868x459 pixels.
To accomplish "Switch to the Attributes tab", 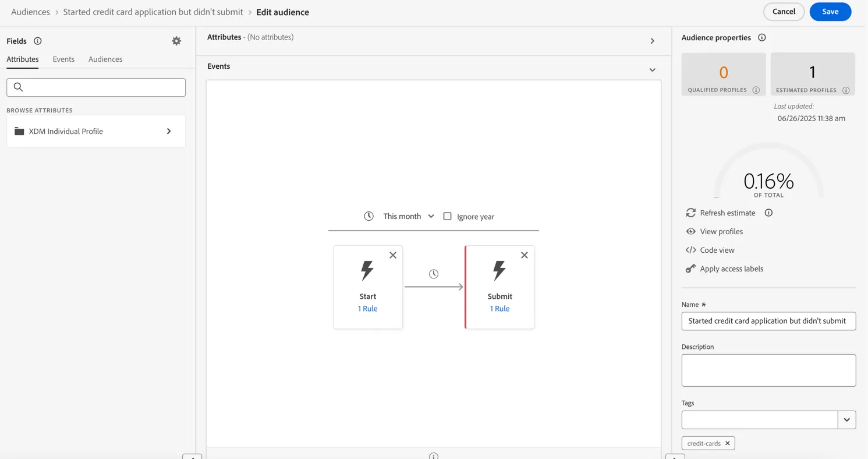I will point(23,59).
